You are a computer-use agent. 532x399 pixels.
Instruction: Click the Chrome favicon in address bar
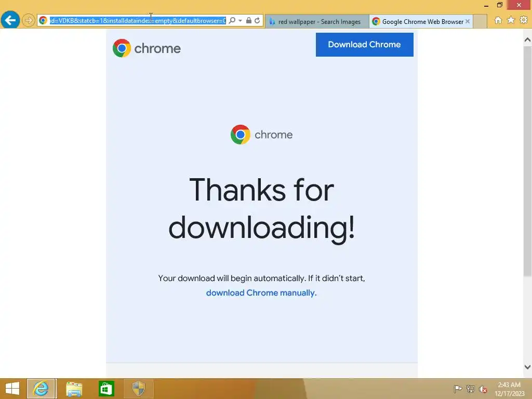coord(43,21)
